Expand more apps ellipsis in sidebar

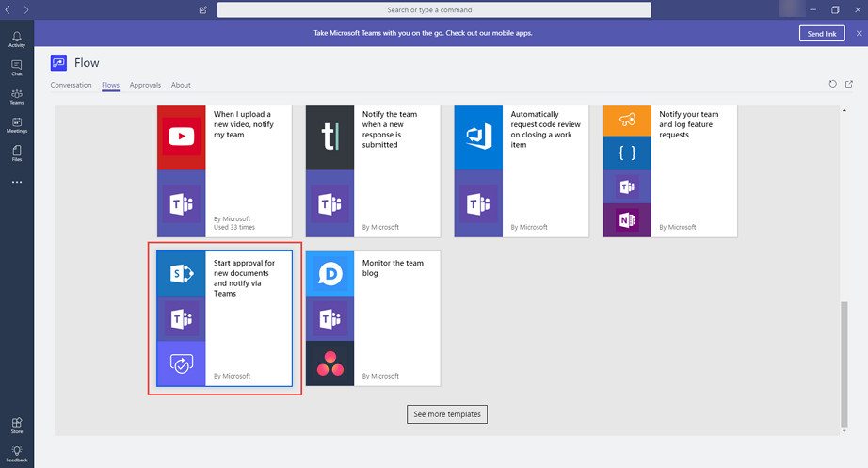17,182
